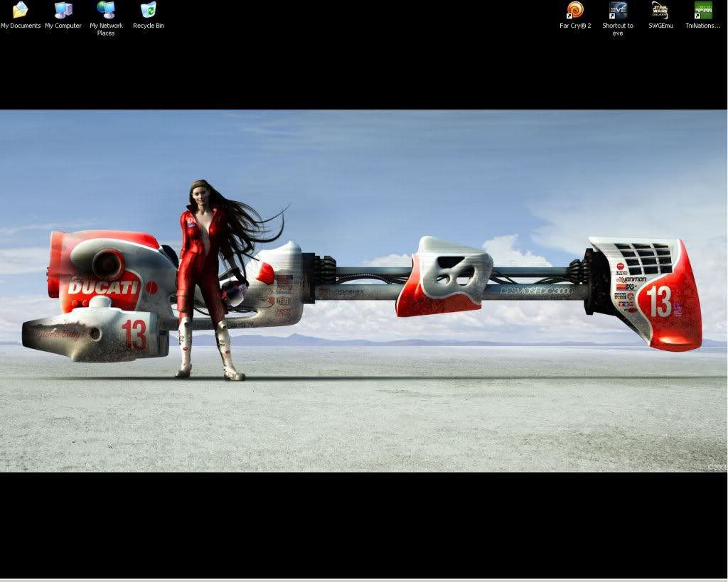Click the hidden taskbar strip at screen bottom
The width and height of the screenshot is (728, 582).
click(x=364, y=580)
